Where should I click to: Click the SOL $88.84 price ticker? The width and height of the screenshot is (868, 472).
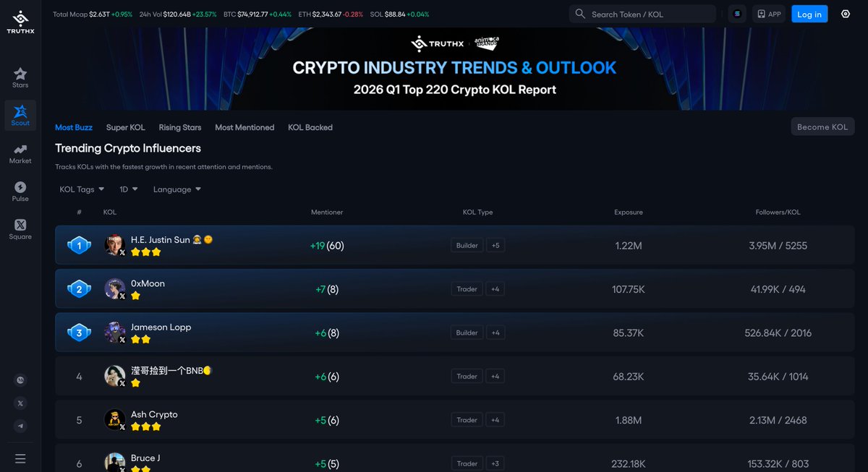[399, 14]
